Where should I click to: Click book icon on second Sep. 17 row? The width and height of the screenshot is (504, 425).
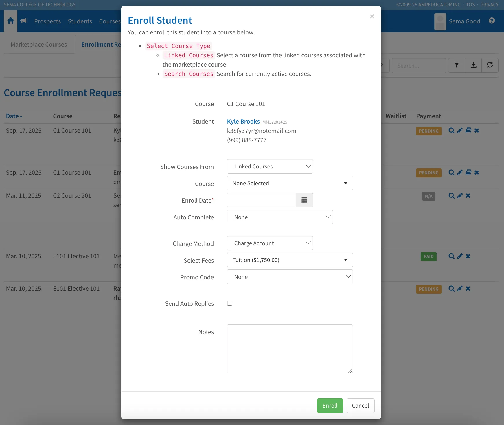tap(468, 173)
